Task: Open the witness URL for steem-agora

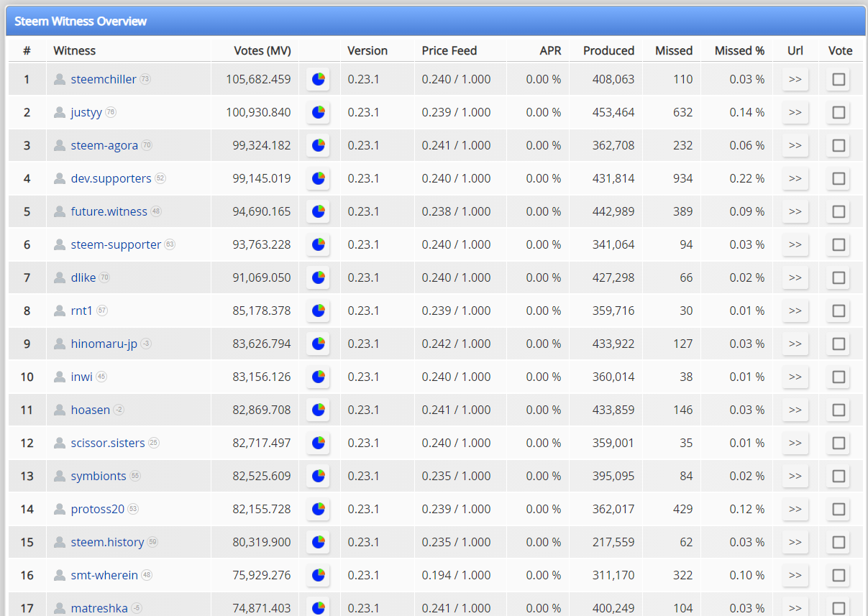Action: [795, 145]
